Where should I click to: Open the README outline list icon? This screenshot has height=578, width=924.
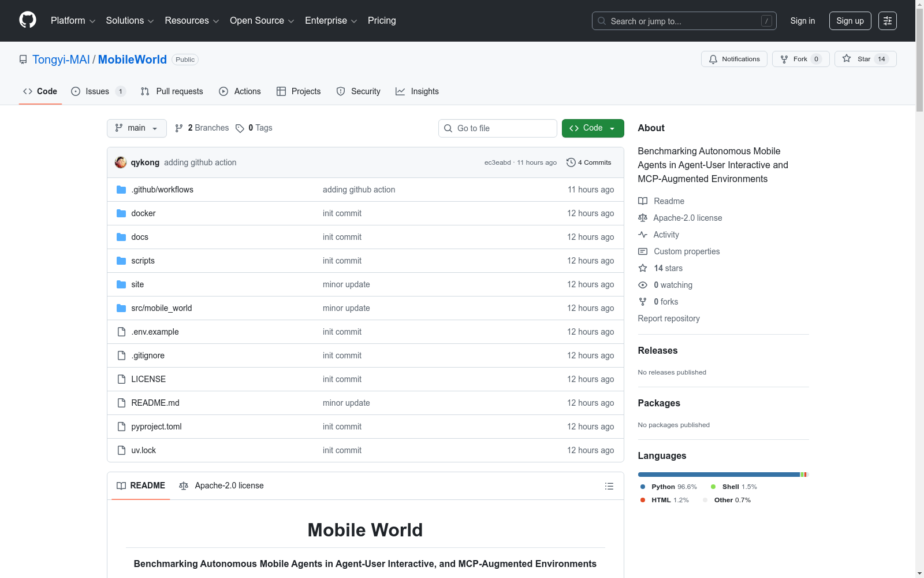(609, 486)
